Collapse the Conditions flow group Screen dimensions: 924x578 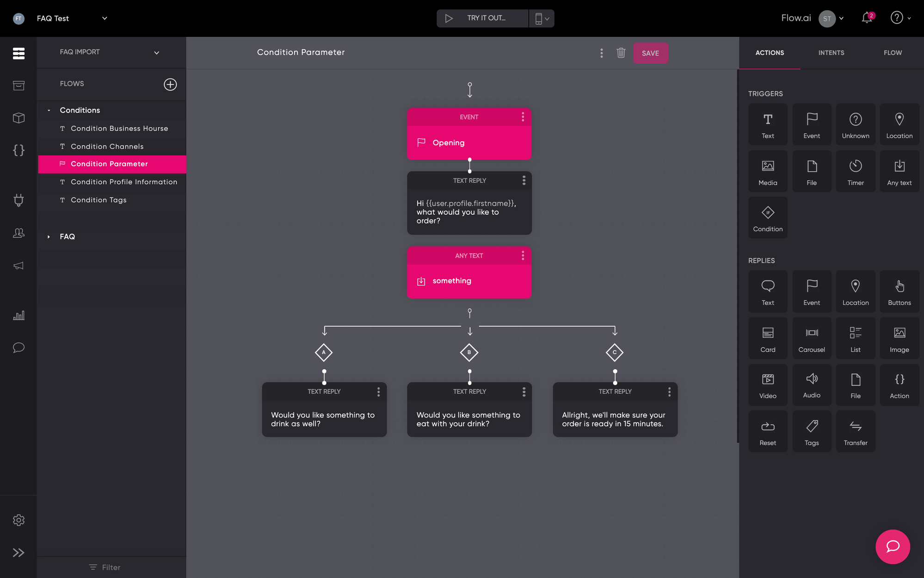coord(49,110)
